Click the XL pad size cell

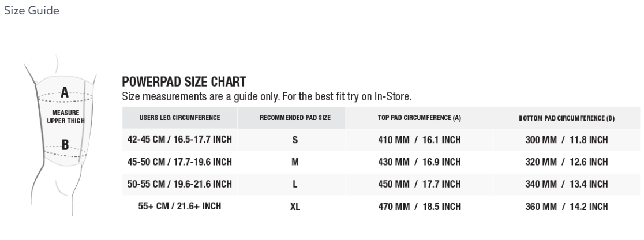coord(295,207)
